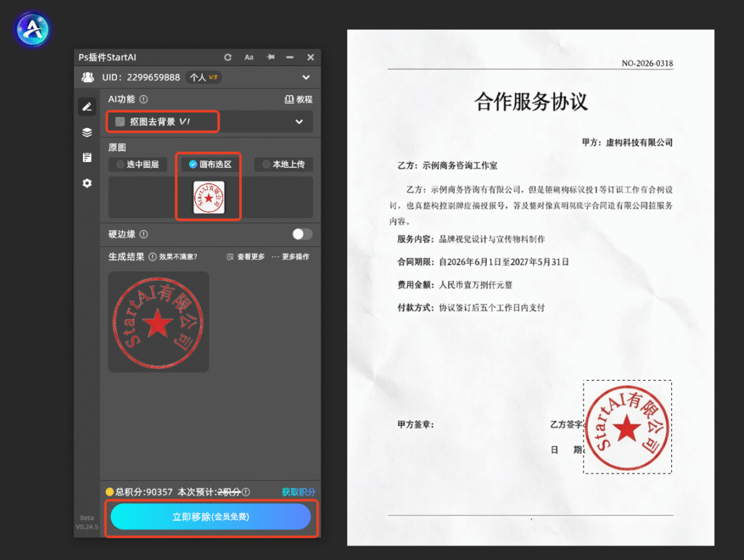This screenshot has height=560, width=744.
Task: Select the edit pencil sidebar icon
Action: pos(87,107)
